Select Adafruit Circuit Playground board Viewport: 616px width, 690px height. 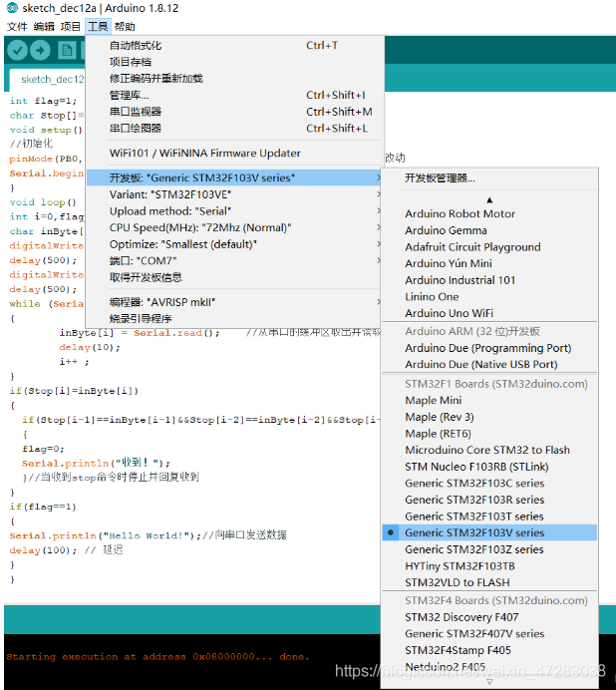[x=489, y=247]
